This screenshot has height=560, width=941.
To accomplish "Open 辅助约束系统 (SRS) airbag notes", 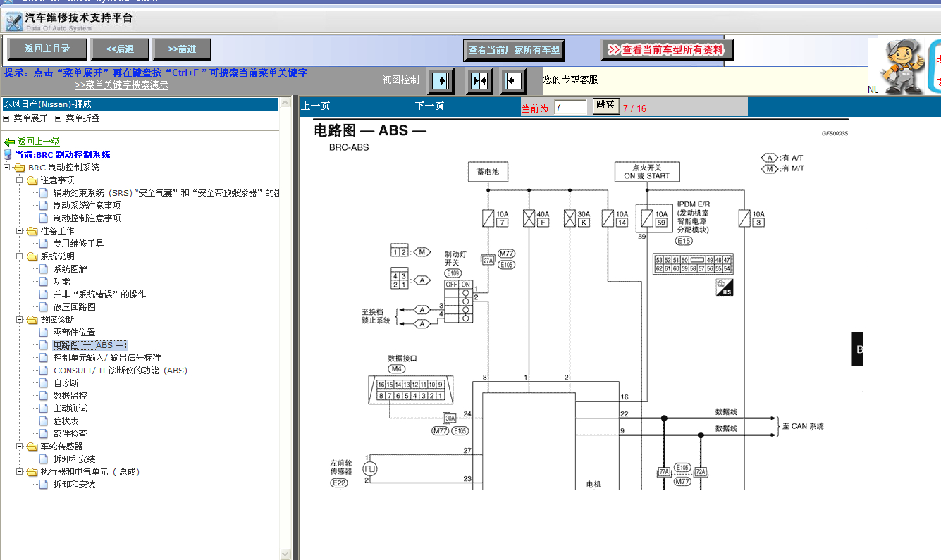I will (x=166, y=193).
